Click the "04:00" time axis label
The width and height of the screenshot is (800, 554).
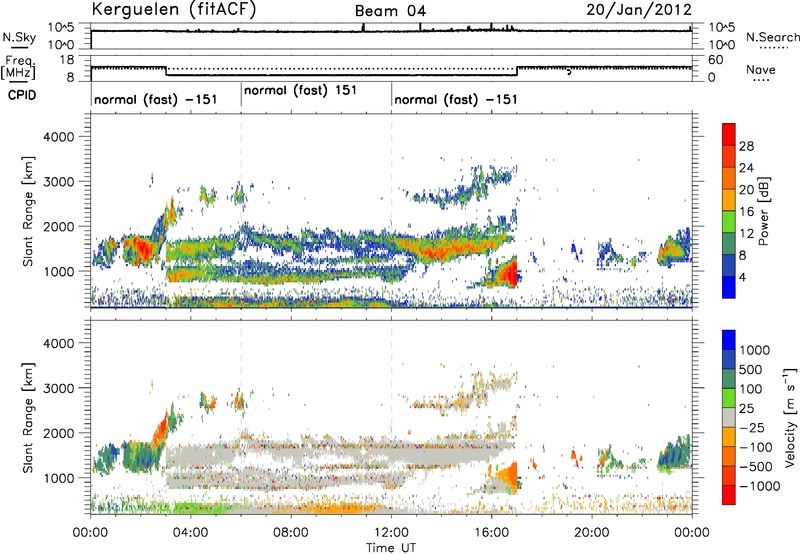(x=191, y=533)
